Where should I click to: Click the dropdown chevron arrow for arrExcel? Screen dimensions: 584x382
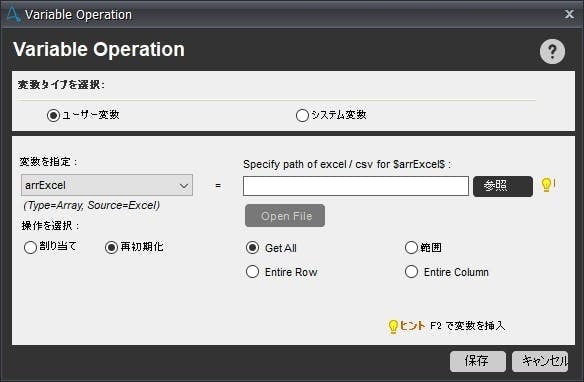(184, 185)
